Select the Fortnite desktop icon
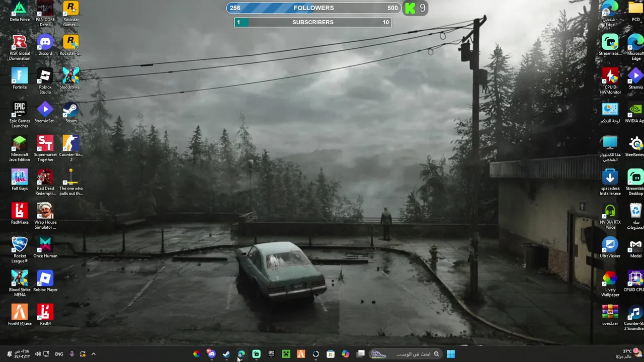This screenshot has height=362, width=644. point(20,79)
